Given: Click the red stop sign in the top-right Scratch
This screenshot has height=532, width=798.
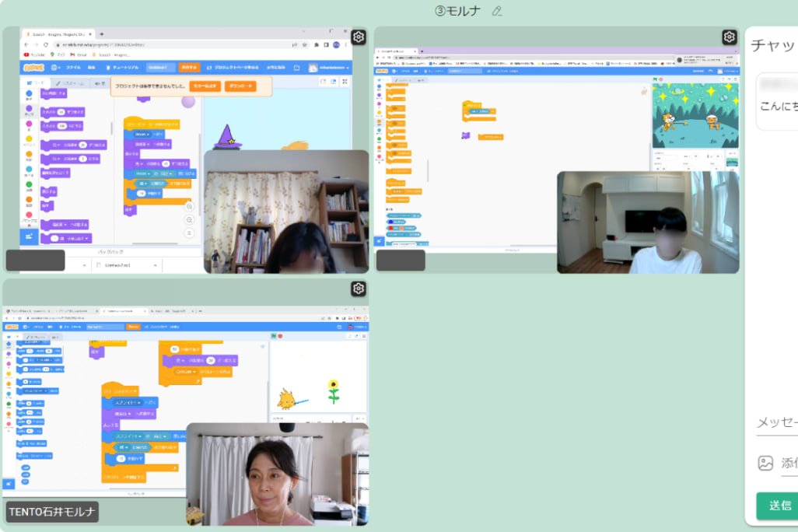Looking at the screenshot, I should [661, 79].
